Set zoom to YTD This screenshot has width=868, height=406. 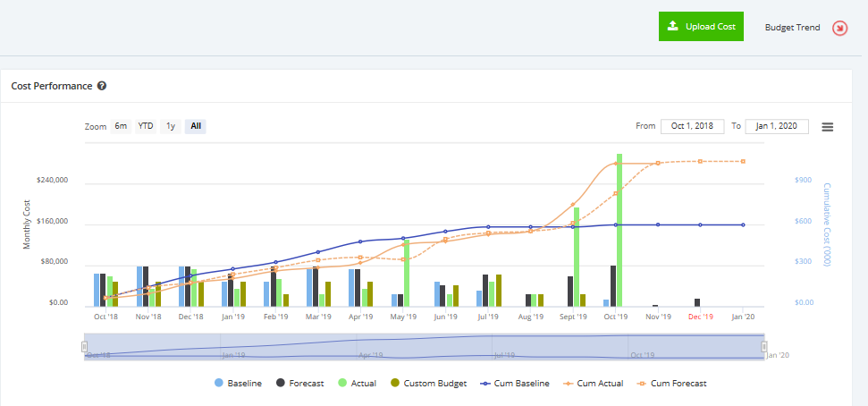pos(146,126)
